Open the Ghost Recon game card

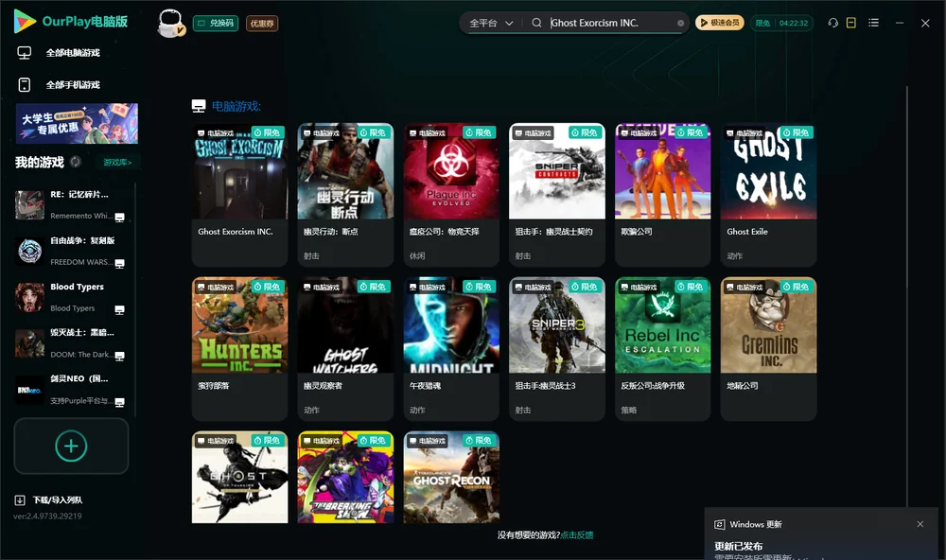click(x=451, y=477)
